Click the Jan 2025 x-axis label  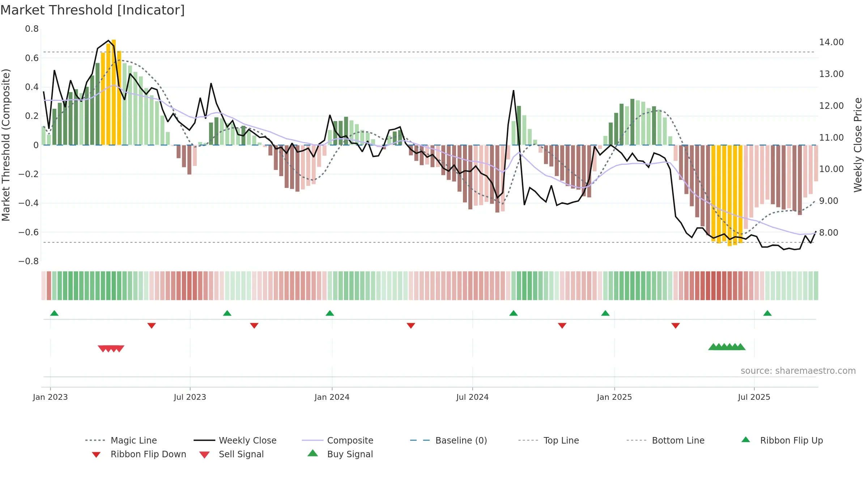pyautogui.click(x=614, y=397)
